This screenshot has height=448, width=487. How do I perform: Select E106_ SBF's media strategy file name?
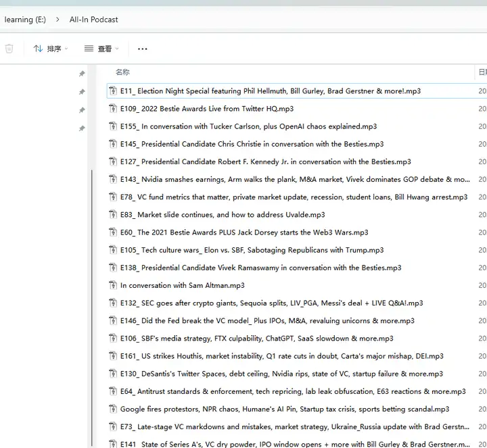click(257, 339)
